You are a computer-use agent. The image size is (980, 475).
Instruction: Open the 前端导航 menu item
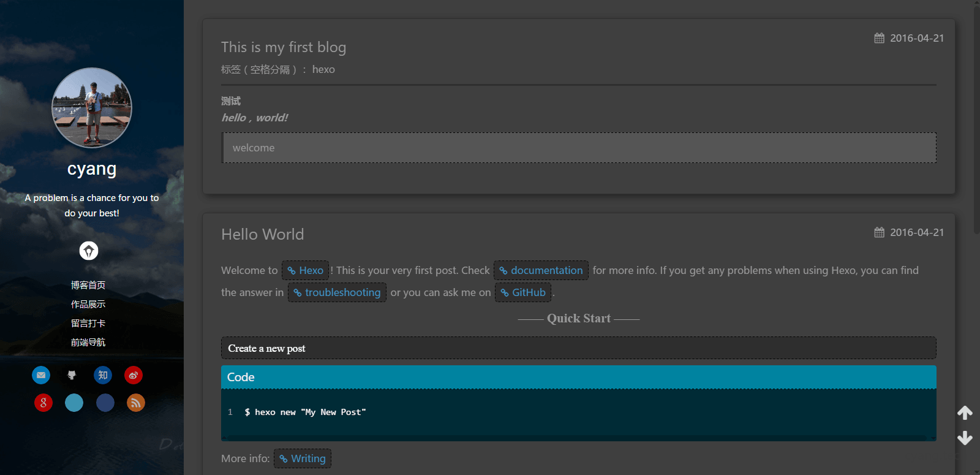[88, 342]
